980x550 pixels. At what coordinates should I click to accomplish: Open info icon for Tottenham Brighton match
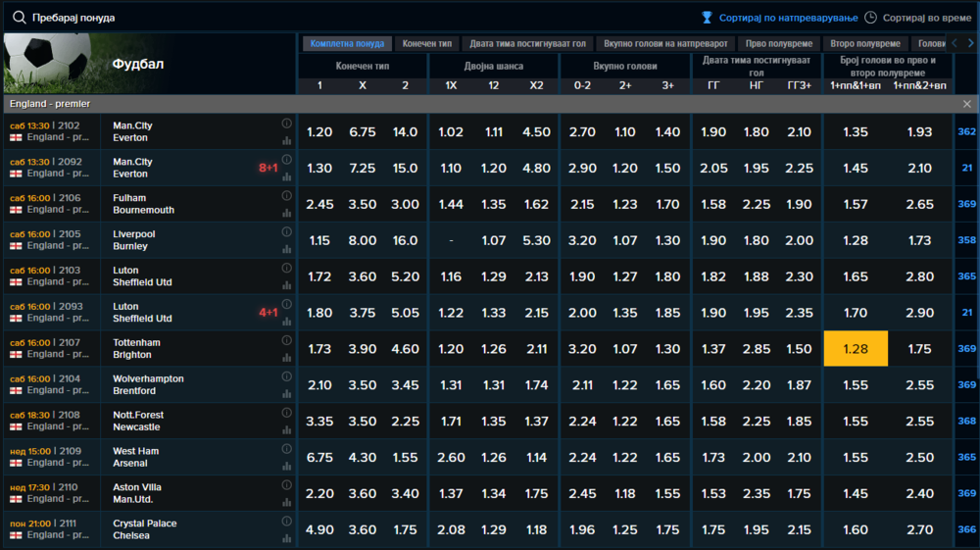[286, 340]
